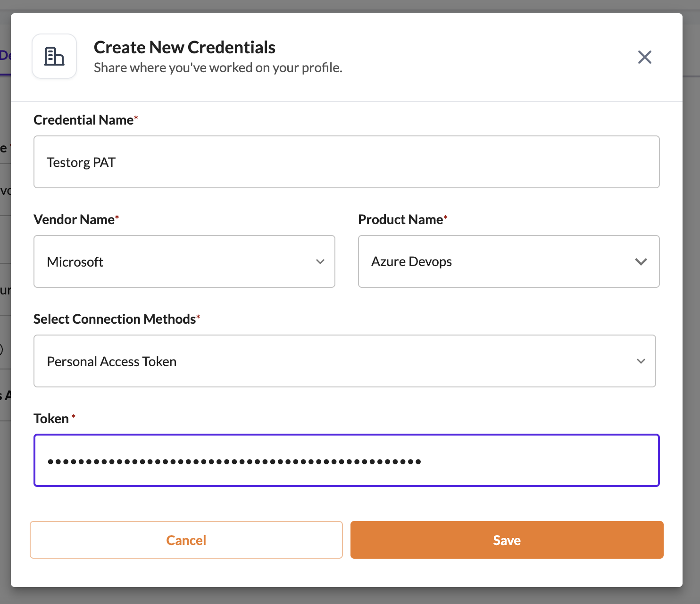
Task: Click the subtitle about sharing your profile
Action: pos(218,68)
